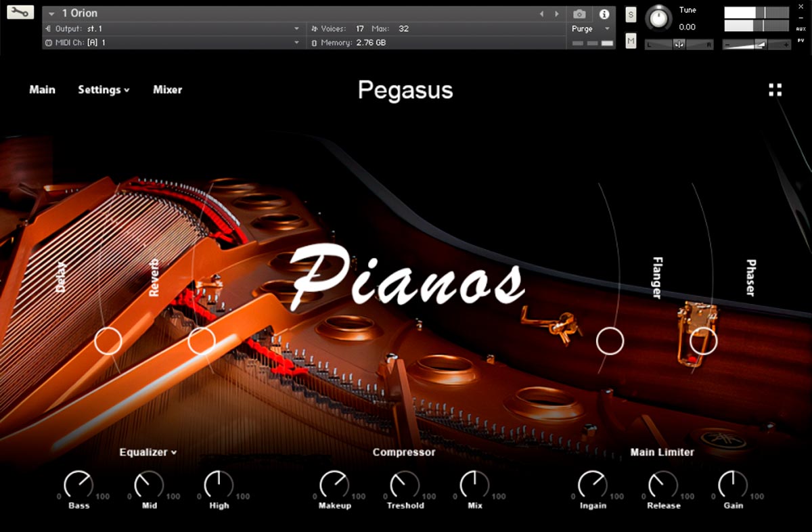Click the Max voices value 32

click(x=403, y=29)
